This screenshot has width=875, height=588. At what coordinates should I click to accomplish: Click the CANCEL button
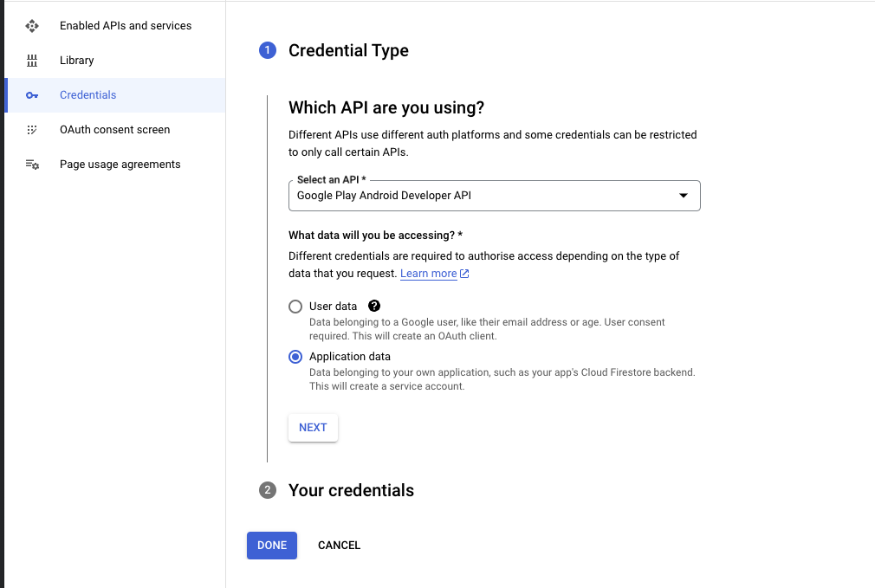(x=340, y=545)
